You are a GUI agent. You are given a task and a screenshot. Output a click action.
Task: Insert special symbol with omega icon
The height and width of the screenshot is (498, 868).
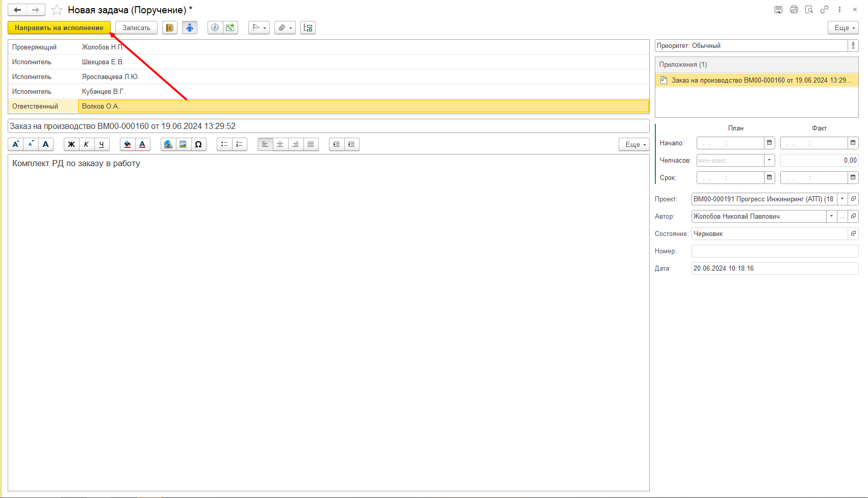pos(198,144)
